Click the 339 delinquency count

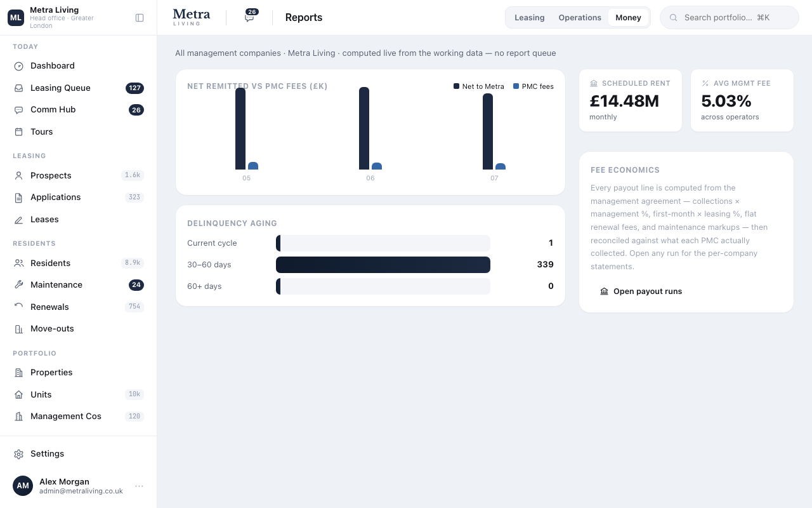pos(545,265)
